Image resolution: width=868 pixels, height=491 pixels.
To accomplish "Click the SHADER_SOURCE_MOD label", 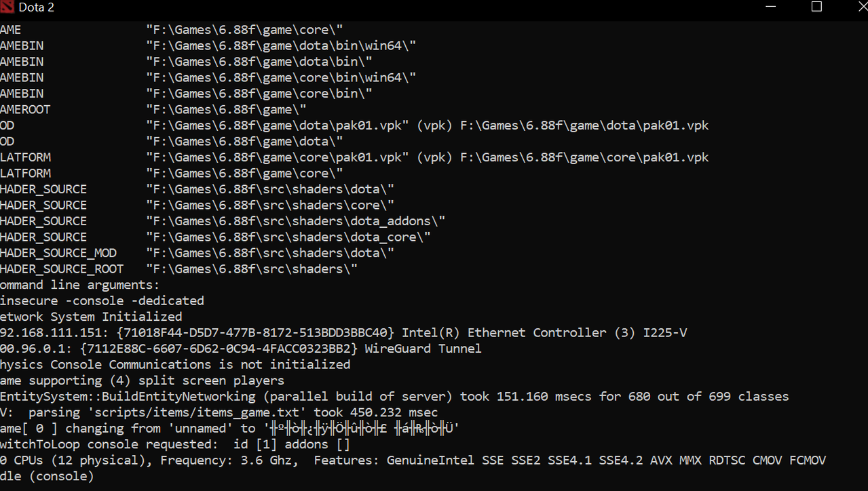I will [x=58, y=253].
